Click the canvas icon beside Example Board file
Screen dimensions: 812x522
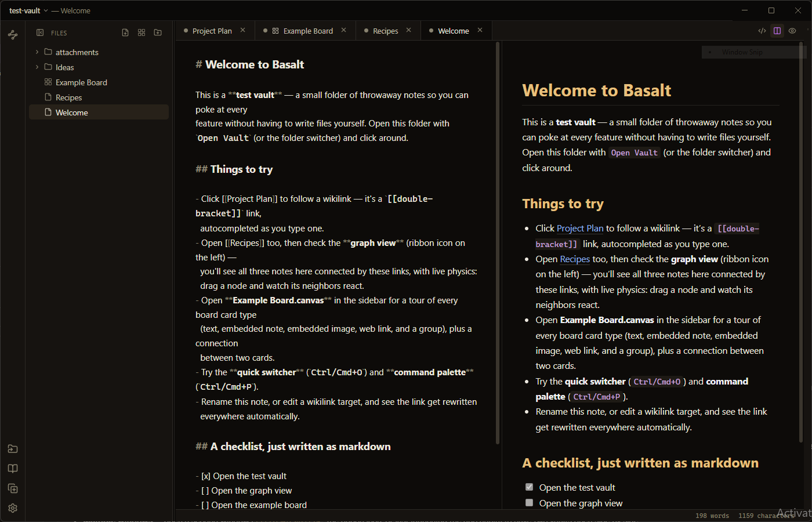(48, 82)
